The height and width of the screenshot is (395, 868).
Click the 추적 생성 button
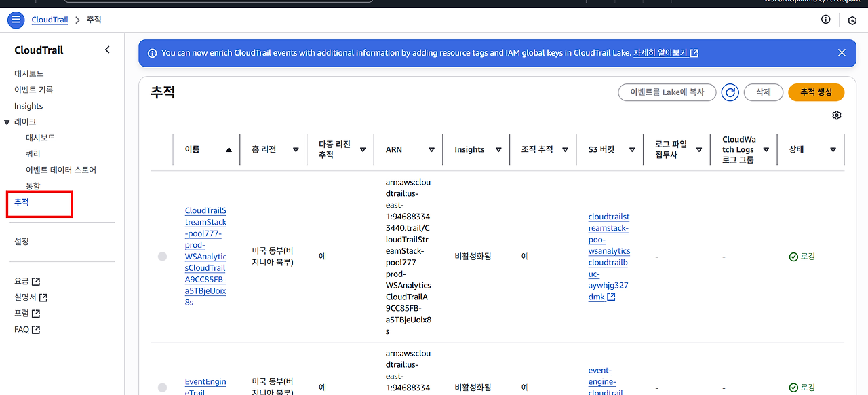click(816, 92)
